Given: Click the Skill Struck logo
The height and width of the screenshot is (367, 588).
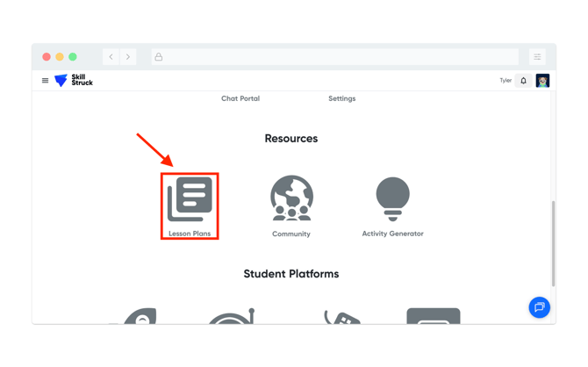Looking at the screenshot, I should [x=74, y=81].
